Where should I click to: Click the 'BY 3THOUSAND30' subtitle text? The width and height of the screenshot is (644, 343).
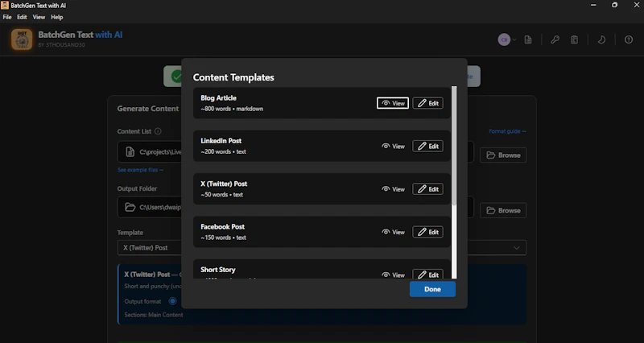(62, 45)
